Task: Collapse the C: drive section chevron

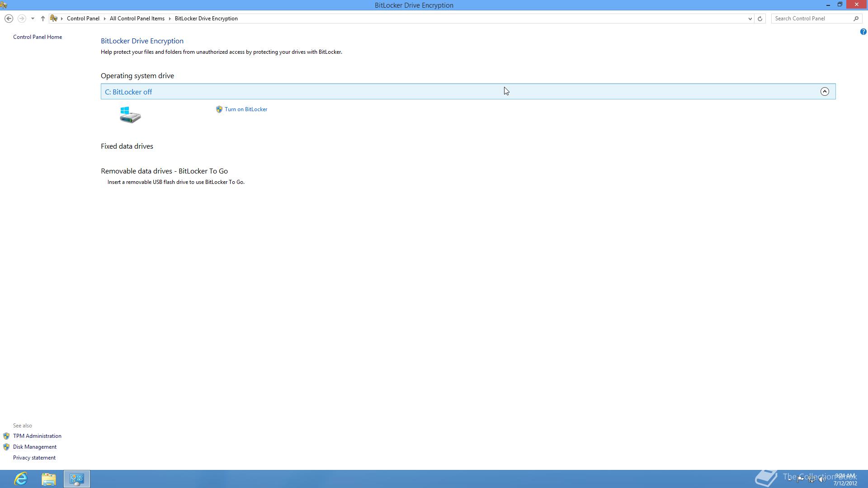Action: (x=825, y=92)
